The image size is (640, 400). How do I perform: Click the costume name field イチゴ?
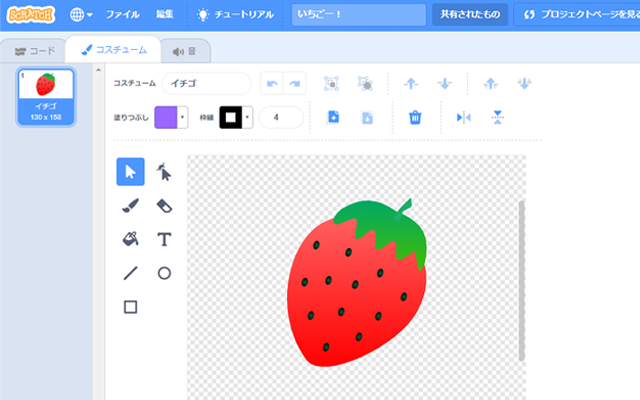tap(207, 83)
